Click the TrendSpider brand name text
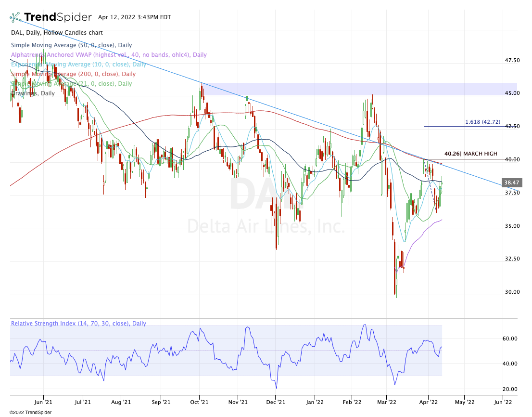 58,17
